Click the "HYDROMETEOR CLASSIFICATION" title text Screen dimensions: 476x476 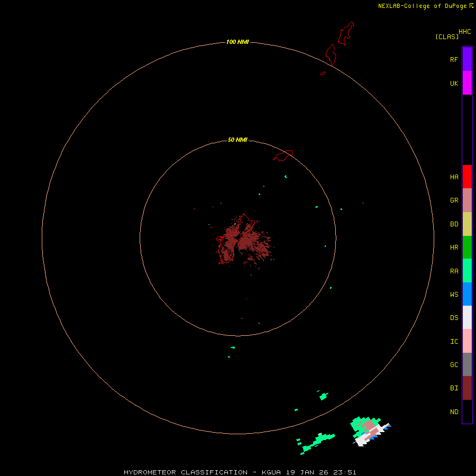[186, 472]
